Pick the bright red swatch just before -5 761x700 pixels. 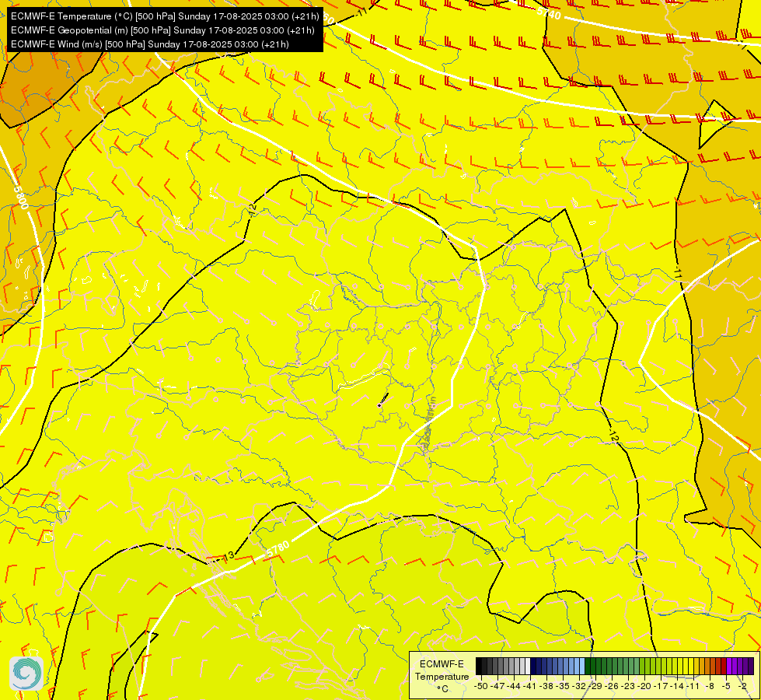[x=724, y=666]
